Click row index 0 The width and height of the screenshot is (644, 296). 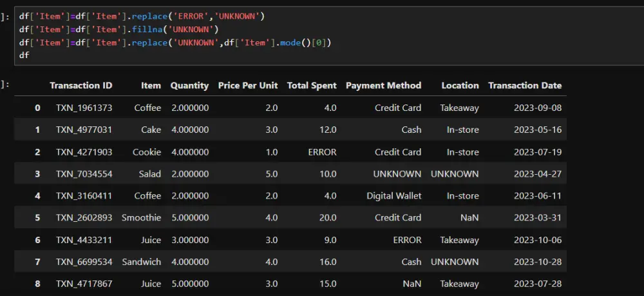coord(38,108)
